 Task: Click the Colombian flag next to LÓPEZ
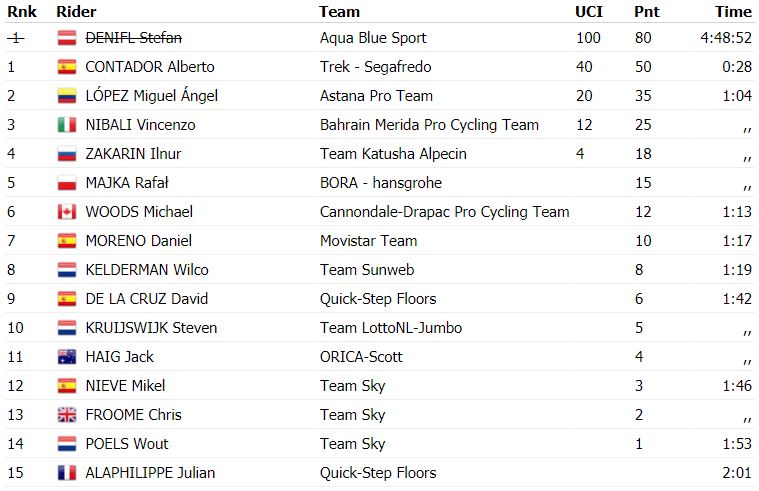coord(67,96)
